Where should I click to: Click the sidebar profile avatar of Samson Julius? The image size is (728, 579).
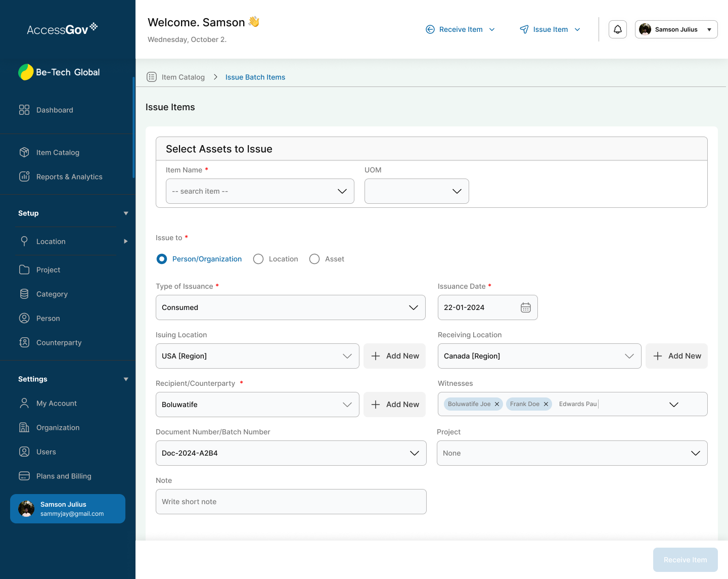click(26, 509)
